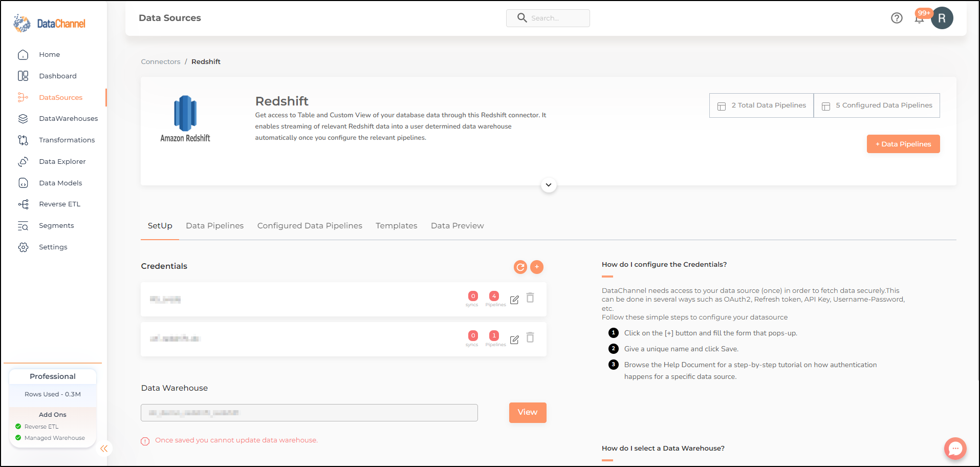
Task: Open Reverse ETL from sidebar label
Action: coord(60,204)
